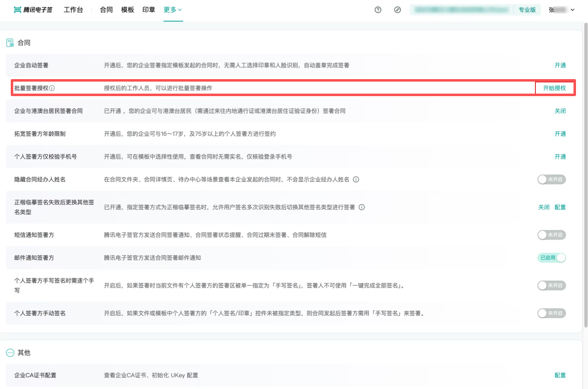The image size is (588, 389).
Task: Click 配置 for 正楷临摹签名 setting
Action: pyautogui.click(x=560, y=207)
